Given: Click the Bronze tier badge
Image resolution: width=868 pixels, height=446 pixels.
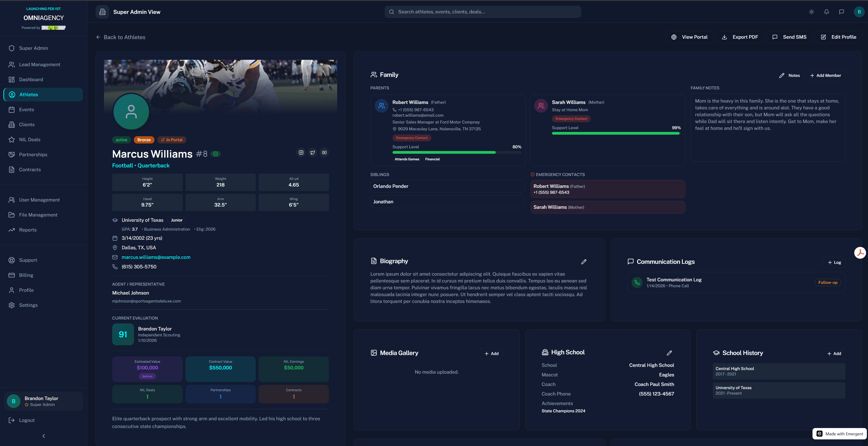Looking at the screenshot, I should coord(144,140).
